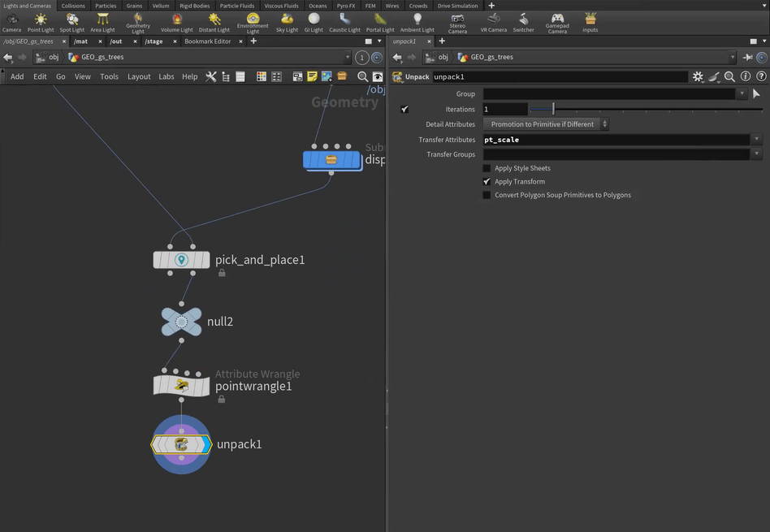The height and width of the screenshot is (532, 770).
Task: Expand the Transfer Attributes dropdown arrow
Action: 756,140
